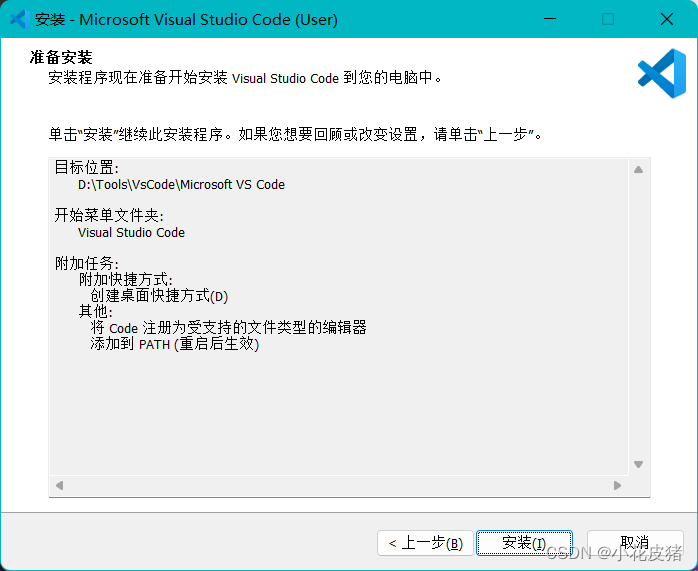Minimize the installer window
The width and height of the screenshot is (698, 571).
pyautogui.click(x=550, y=19)
